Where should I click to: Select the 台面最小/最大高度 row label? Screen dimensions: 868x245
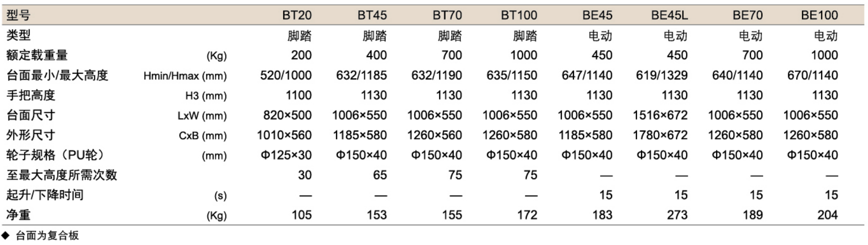coord(57,75)
